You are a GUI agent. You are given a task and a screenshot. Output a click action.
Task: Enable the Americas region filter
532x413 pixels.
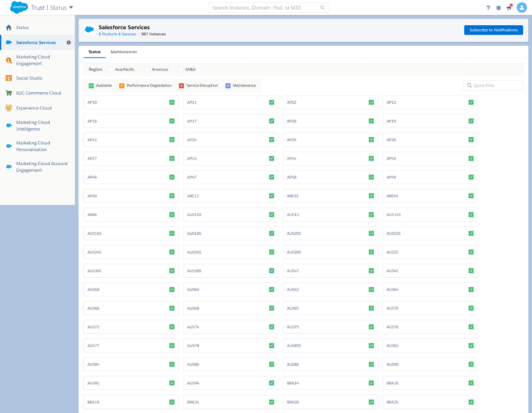(148, 69)
